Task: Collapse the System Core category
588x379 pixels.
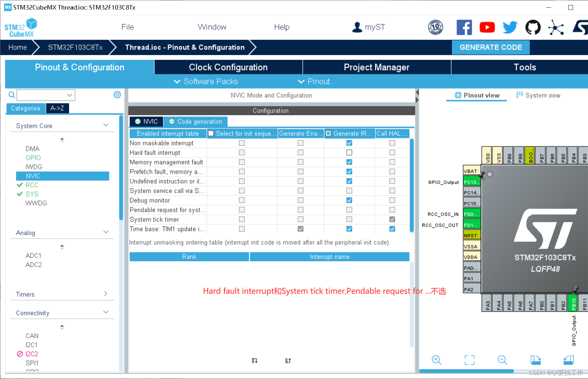Action: click(106, 125)
